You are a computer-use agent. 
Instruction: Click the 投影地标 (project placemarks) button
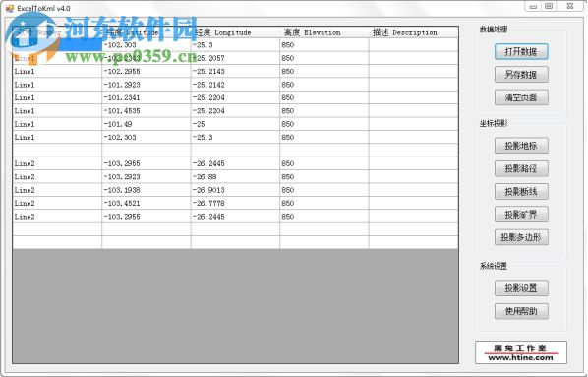click(x=521, y=146)
